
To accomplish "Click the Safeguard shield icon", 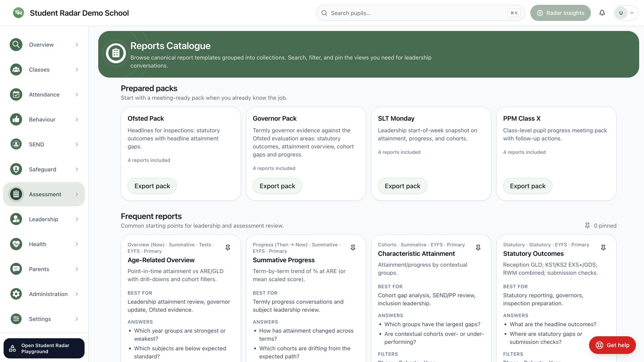I will click(x=16, y=169).
